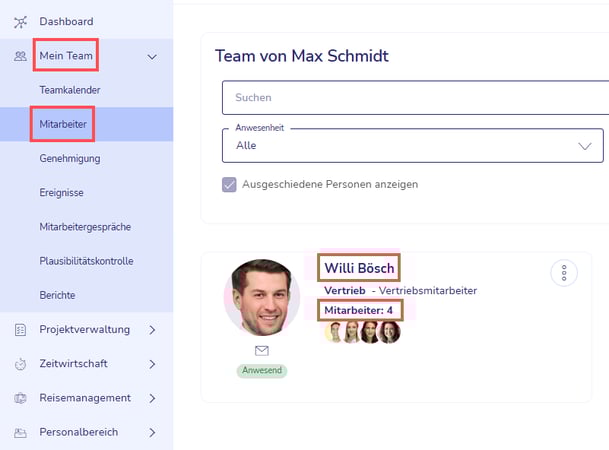Toggle Ausgeschiedene Personen anzeigen checkbox
Viewport: 609px width, 450px height.
[x=229, y=184]
